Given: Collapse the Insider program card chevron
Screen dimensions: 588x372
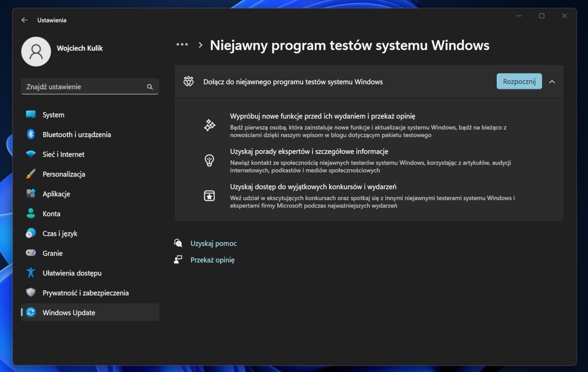Looking at the screenshot, I should point(552,82).
